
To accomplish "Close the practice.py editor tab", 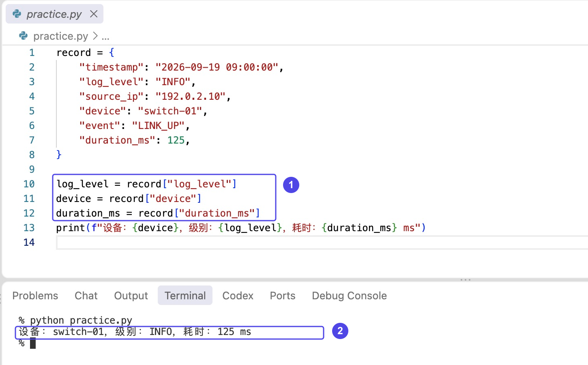I will click(94, 14).
